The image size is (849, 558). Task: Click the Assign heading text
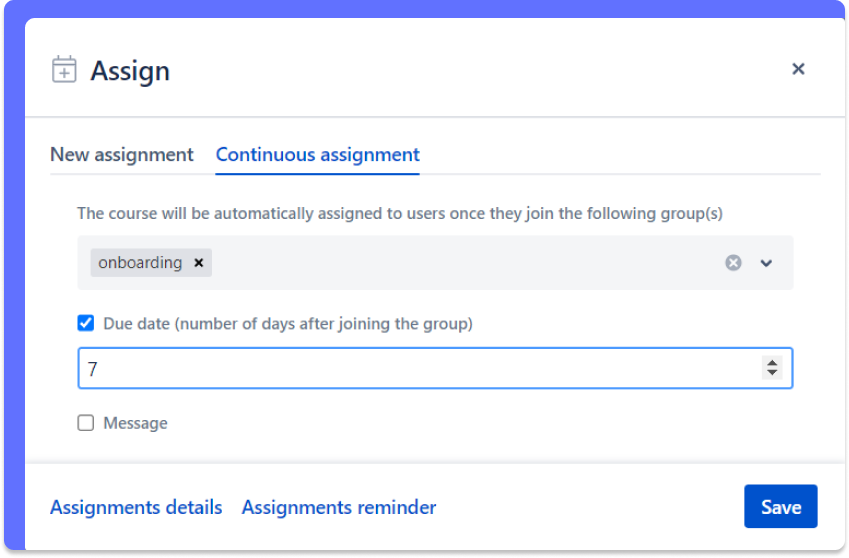(130, 71)
